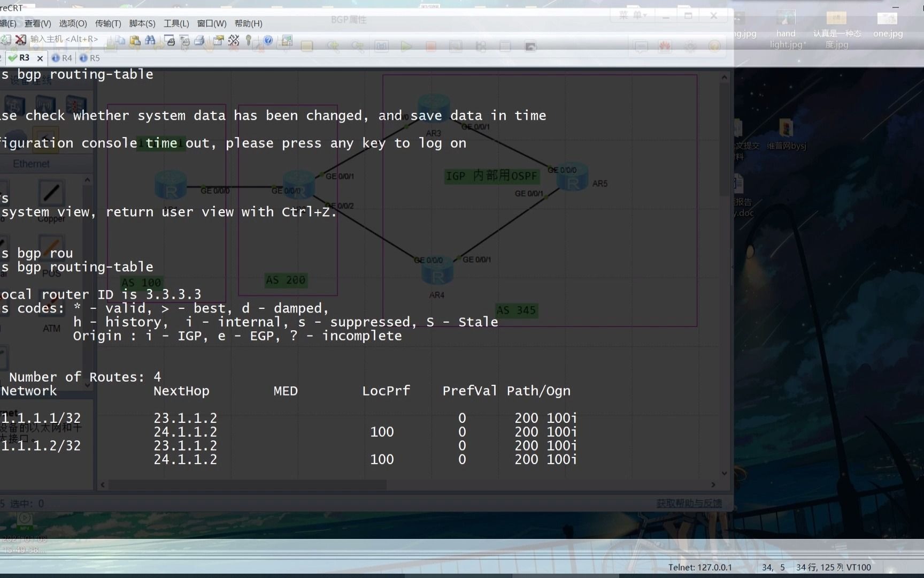This screenshot has width=924, height=578.
Task: Open Find with the binoculars icon
Action: tap(150, 40)
